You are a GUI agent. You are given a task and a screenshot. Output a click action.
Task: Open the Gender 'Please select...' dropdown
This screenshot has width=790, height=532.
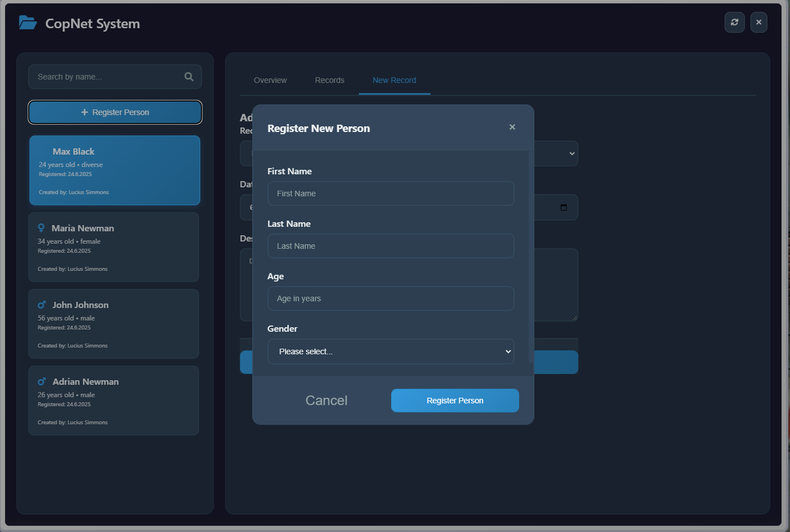coord(390,351)
